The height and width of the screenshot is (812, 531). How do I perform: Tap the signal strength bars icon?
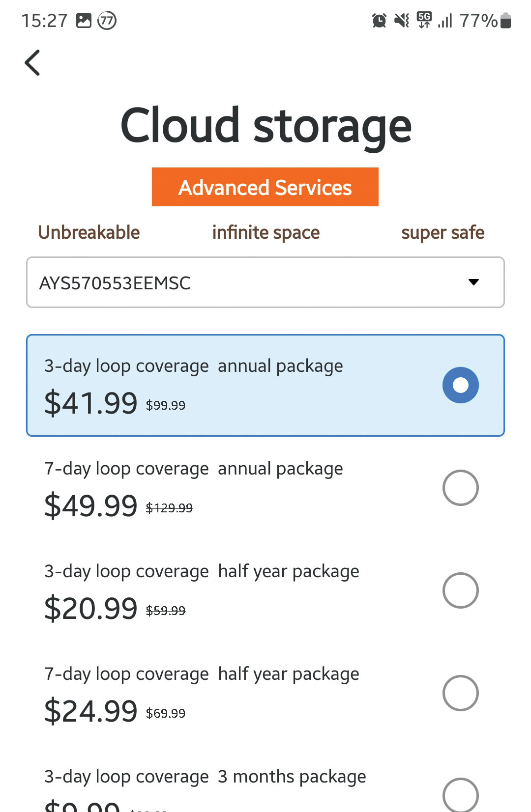(x=445, y=21)
